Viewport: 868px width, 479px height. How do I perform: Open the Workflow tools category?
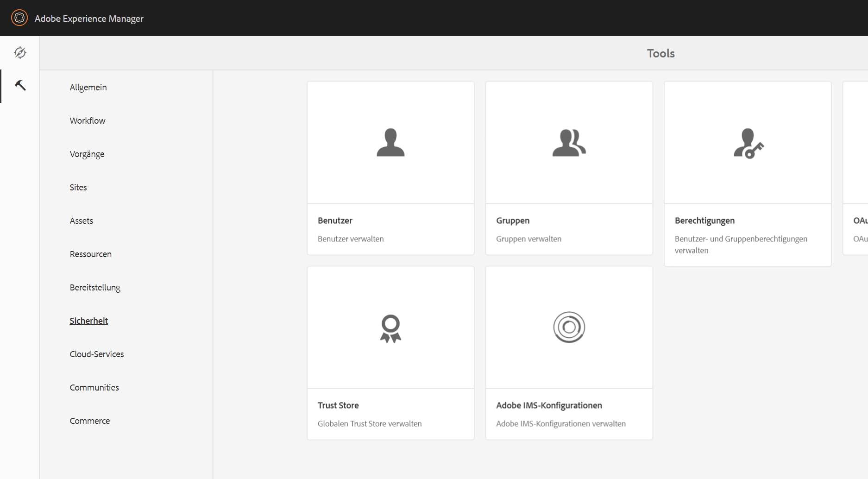pos(88,120)
